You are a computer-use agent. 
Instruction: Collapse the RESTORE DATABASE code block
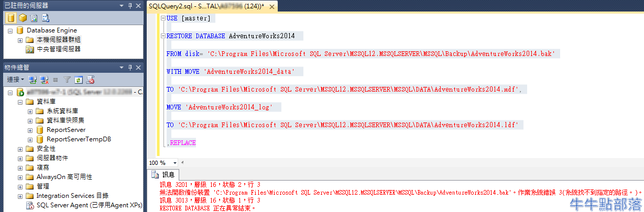pos(162,36)
